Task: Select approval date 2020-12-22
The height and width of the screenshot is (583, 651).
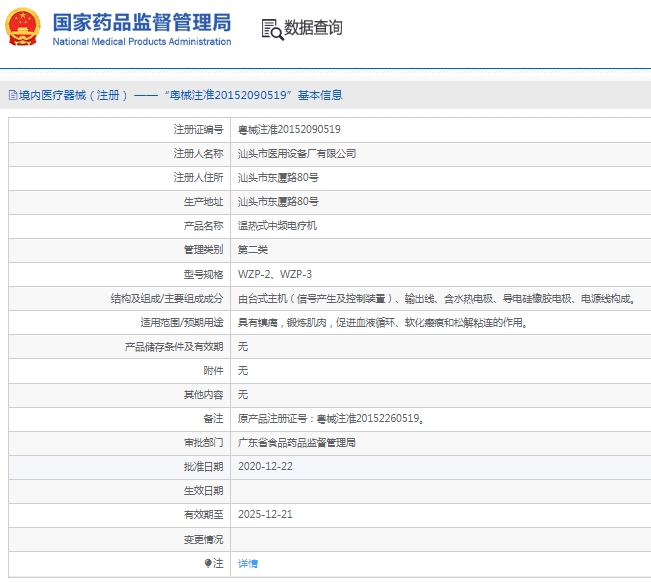Action: (265, 467)
